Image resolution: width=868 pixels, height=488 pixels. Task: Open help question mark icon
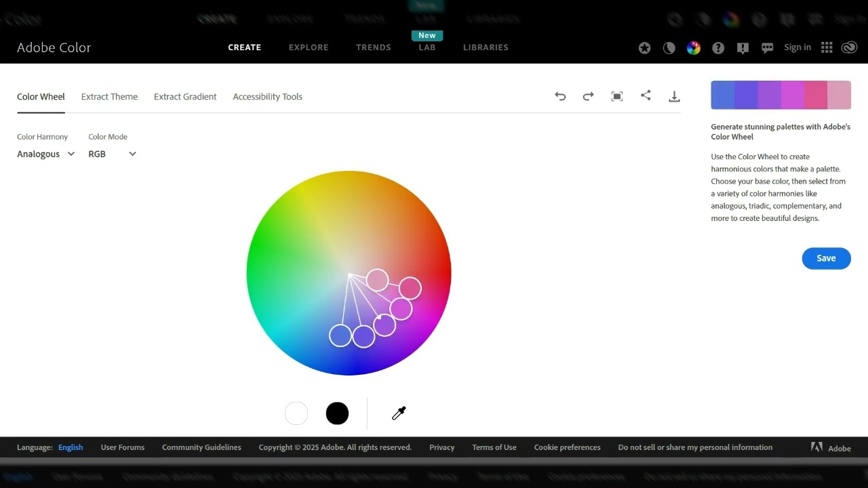tap(718, 47)
